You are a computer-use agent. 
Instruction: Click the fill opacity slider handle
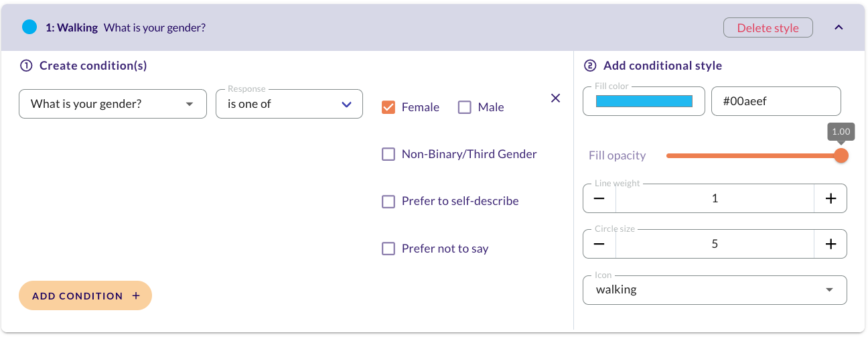[x=841, y=155]
